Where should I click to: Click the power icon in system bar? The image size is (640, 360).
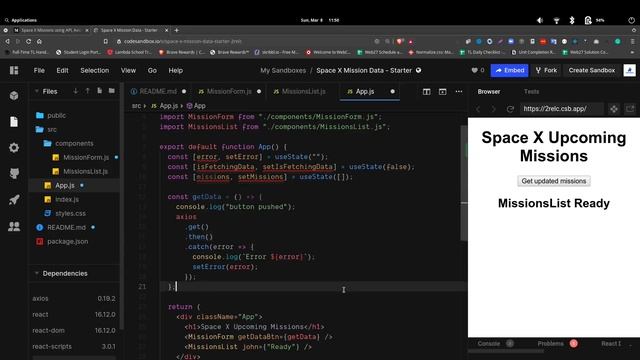[631, 20]
